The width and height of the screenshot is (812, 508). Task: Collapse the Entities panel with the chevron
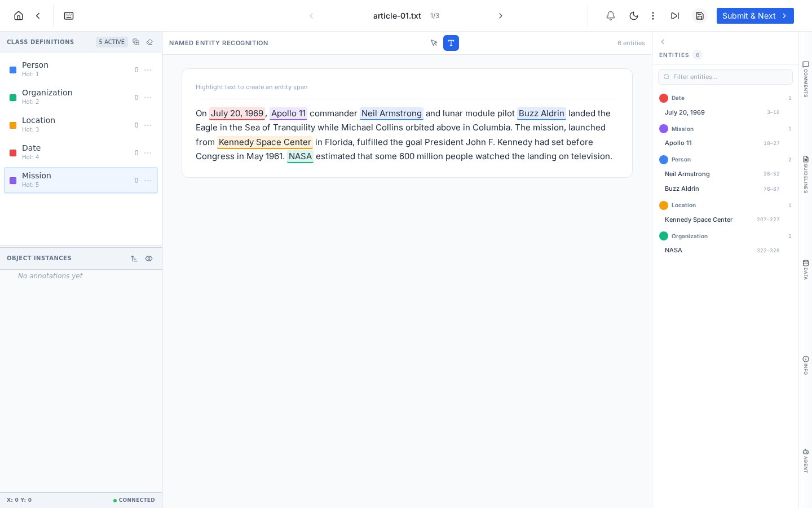[663, 42]
